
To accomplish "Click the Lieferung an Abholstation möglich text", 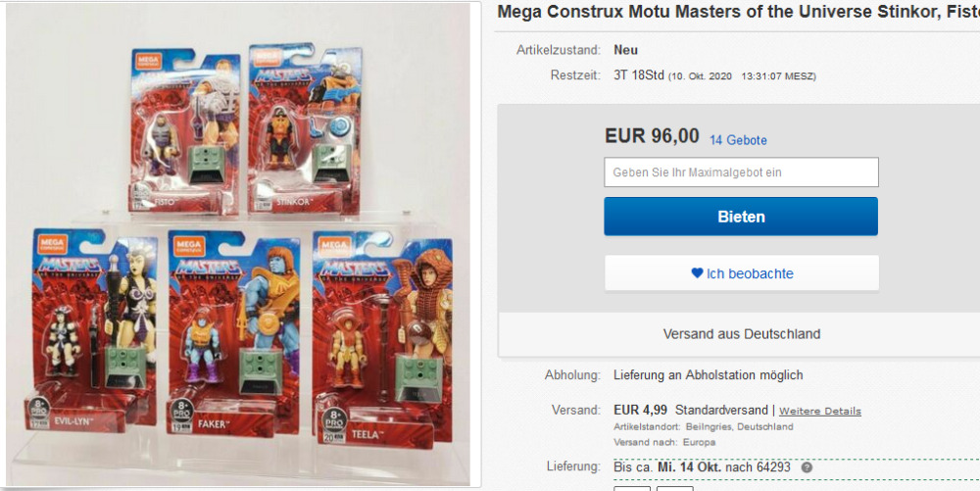I will pyautogui.click(x=709, y=374).
